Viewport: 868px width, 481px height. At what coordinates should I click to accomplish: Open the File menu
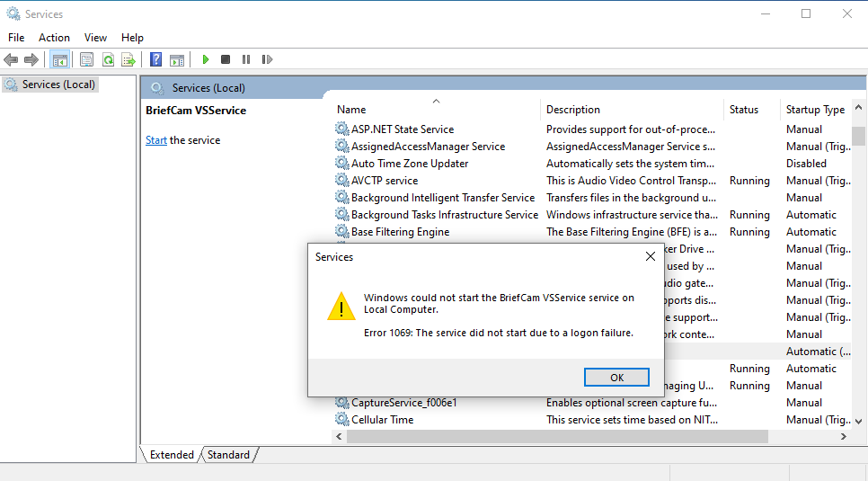(16, 38)
